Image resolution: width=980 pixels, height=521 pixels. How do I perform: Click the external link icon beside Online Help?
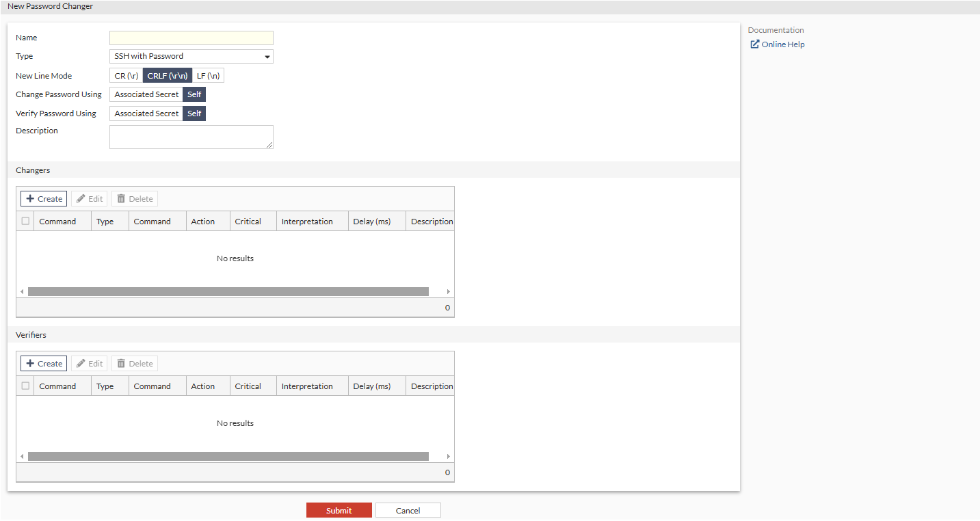(x=754, y=44)
